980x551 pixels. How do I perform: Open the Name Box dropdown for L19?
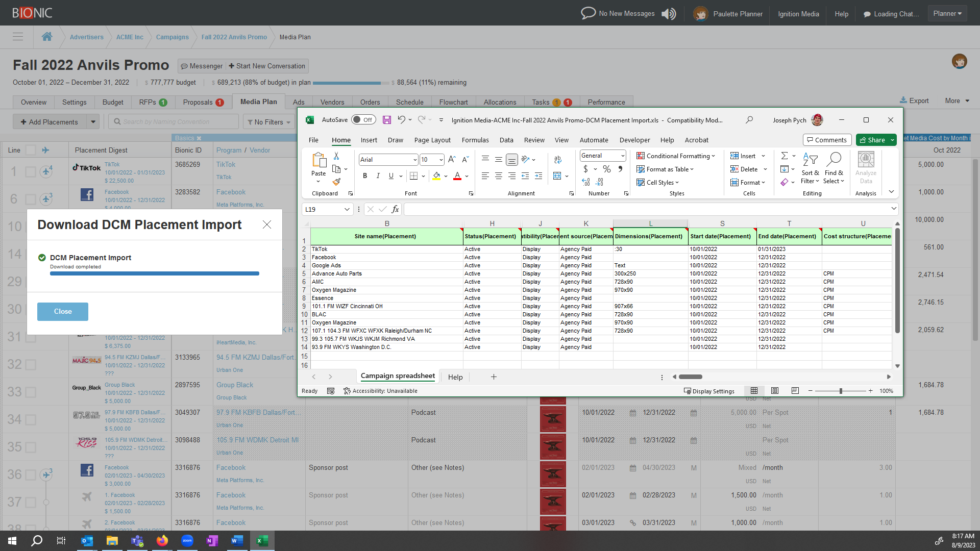[x=347, y=209]
